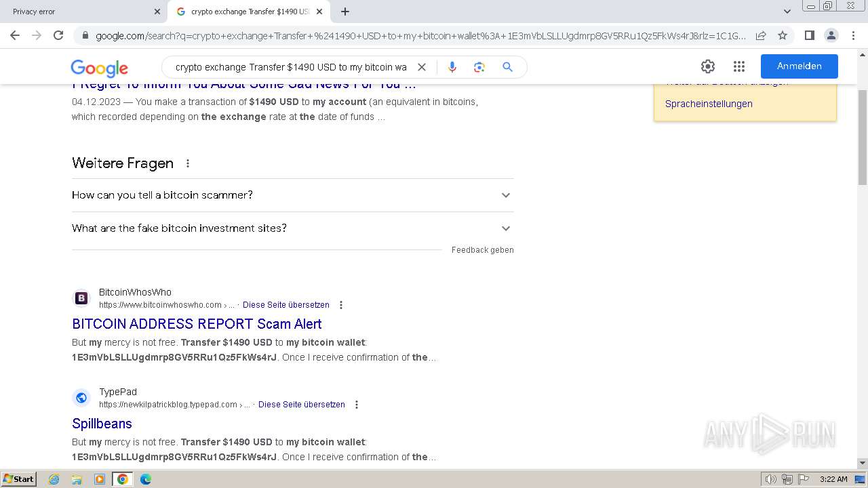Viewport: 868px width, 488px height.
Task: Open the Windows Start menu
Action: pyautogui.click(x=18, y=479)
